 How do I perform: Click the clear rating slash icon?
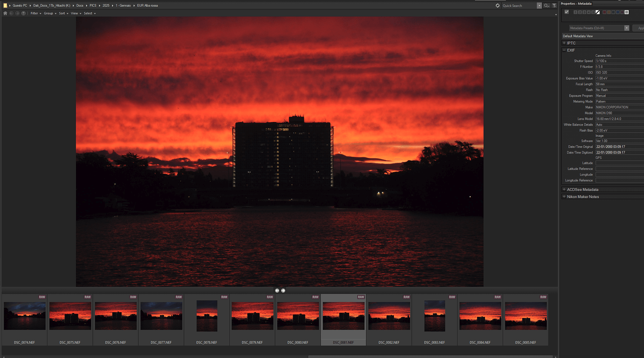click(x=597, y=12)
